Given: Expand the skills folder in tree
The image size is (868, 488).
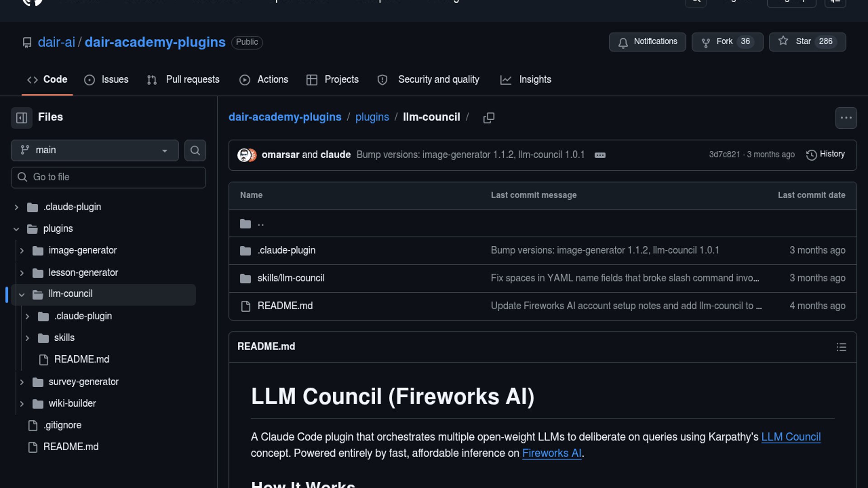Looking at the screenshot, I should (27, 338).
